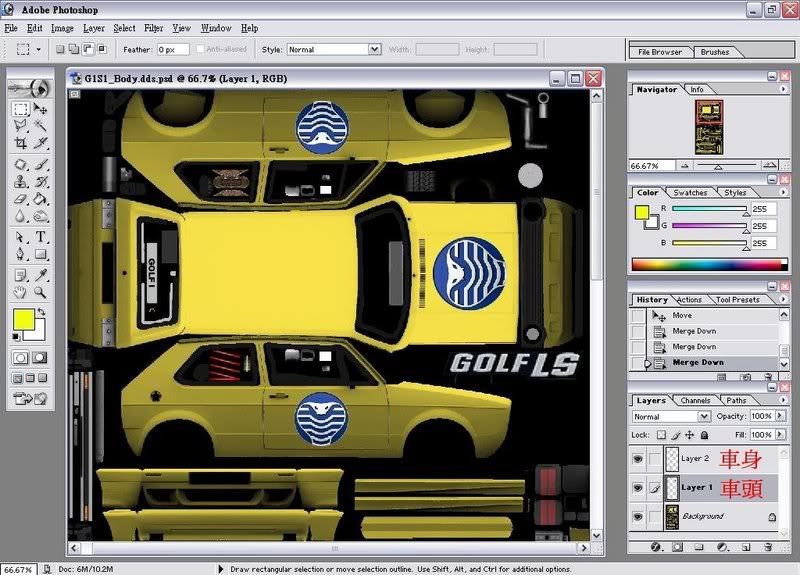Pick the Hand tool
800x575 pixels.
pos(20,292)
